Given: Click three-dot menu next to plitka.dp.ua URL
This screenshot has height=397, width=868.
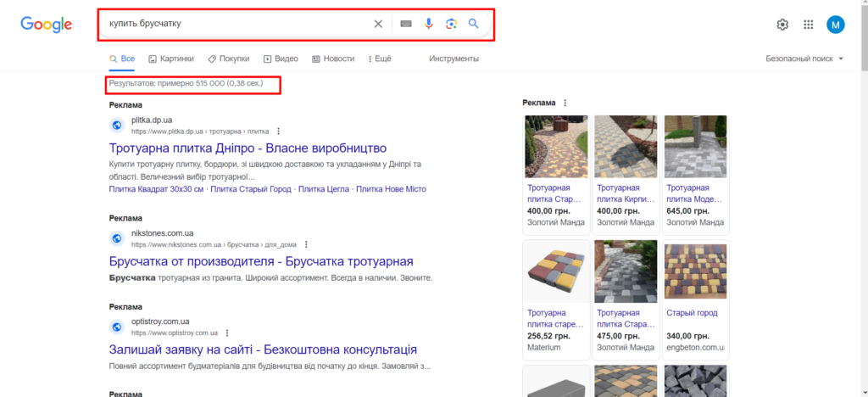Looking at the screenshot, I should [278, 131].
